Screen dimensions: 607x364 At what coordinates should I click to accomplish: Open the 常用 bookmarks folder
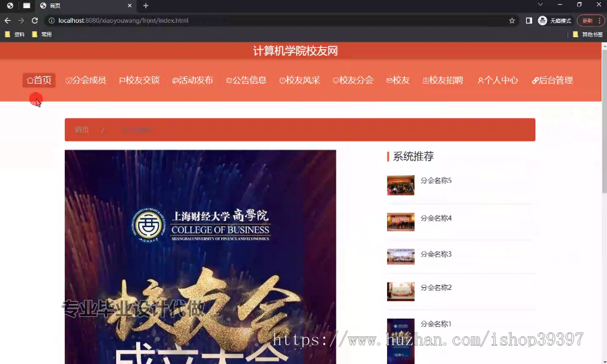tap(42, 34)
